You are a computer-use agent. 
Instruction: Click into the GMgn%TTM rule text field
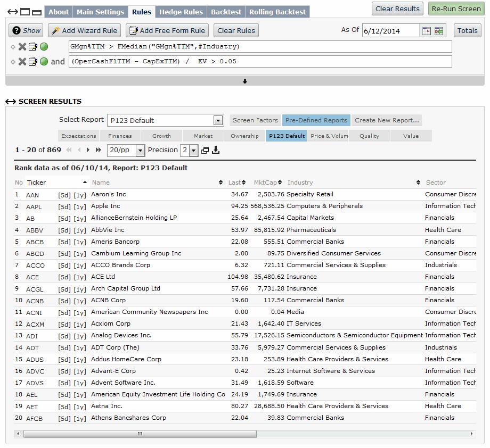[260, 46]
